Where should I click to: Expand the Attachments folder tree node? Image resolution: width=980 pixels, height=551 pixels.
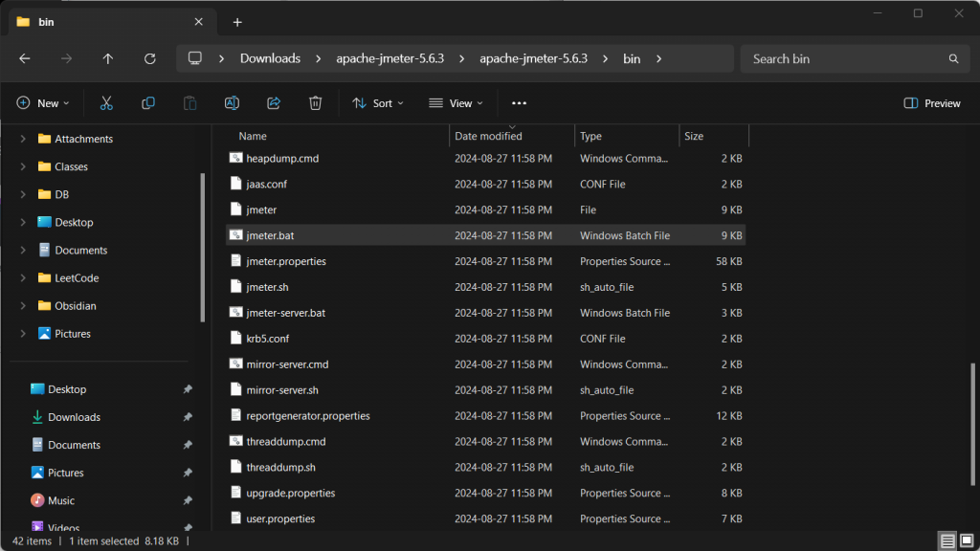click(23, 139)
